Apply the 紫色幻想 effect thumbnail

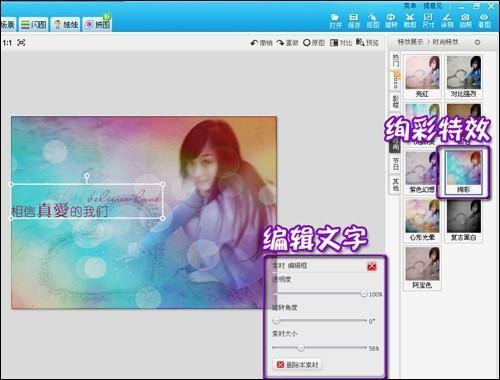[422, 172]
